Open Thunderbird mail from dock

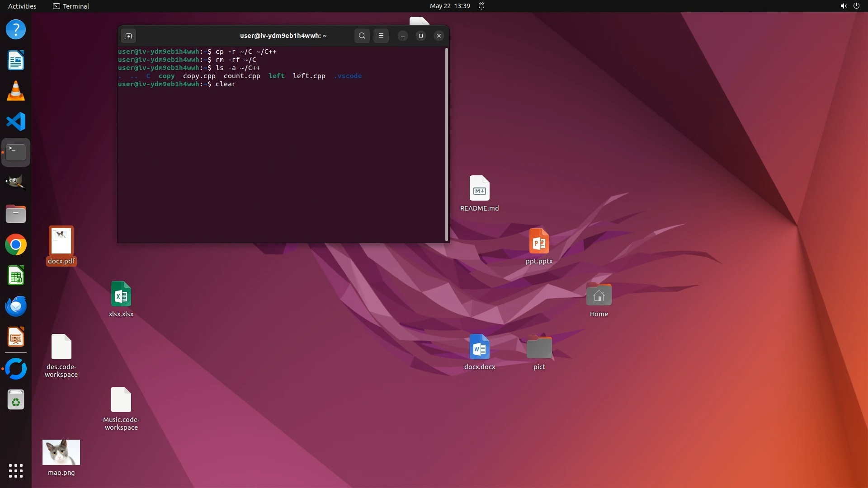click(x=16, y=306)
